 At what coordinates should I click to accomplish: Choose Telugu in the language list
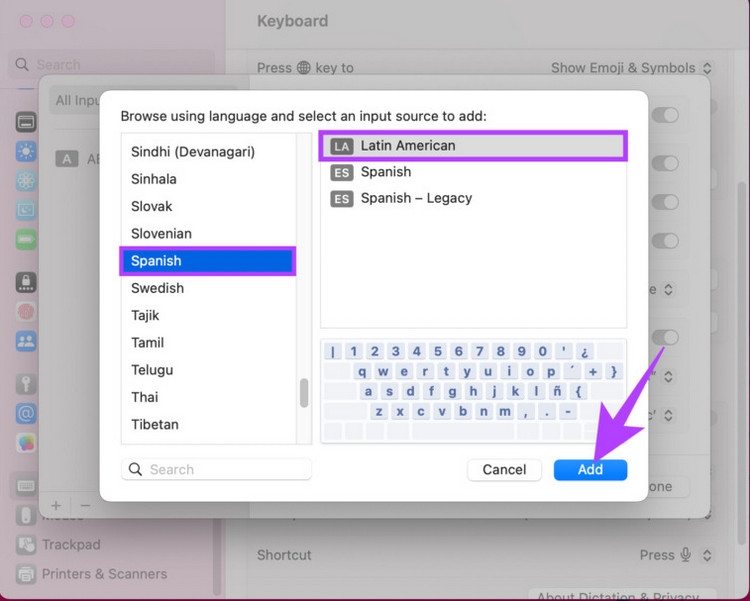pyautogui.click(x=209, y=370)
